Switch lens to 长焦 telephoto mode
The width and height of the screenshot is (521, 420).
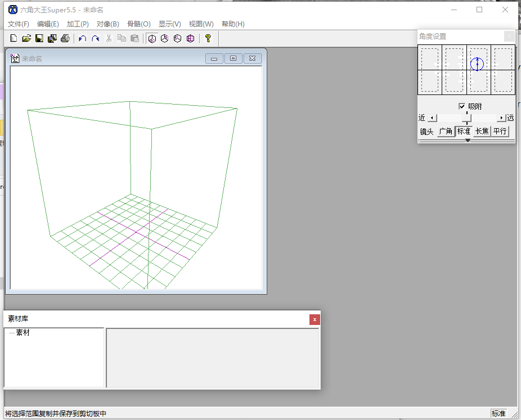coord(482,132)
